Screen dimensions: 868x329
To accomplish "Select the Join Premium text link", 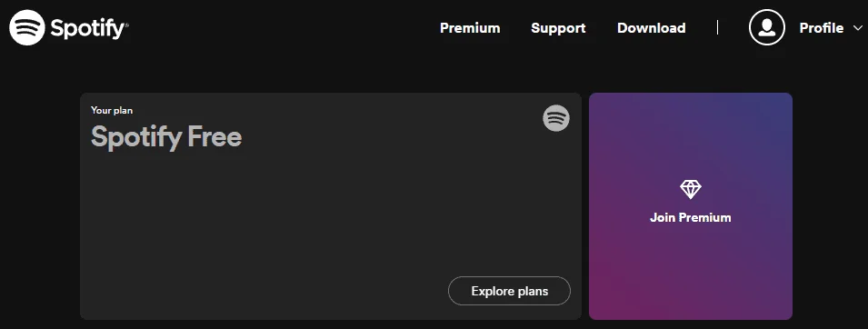I will (x=690, y=218).
